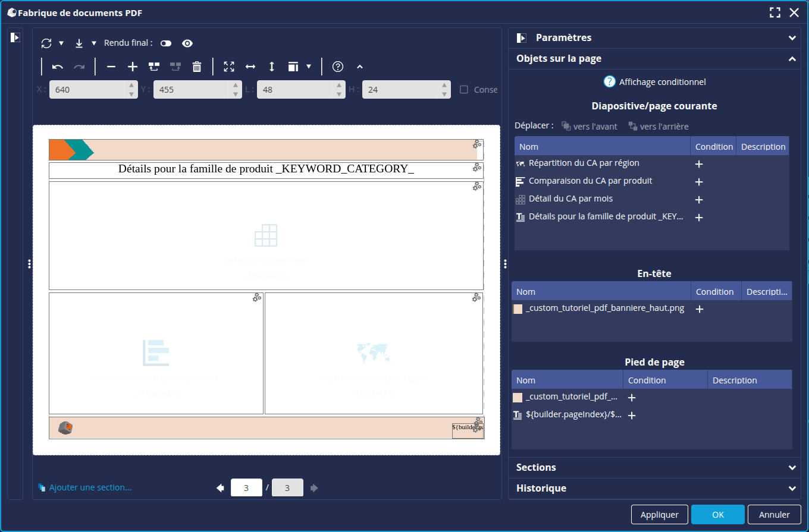Add condition to Détail du CA par mois
This screenshot has width=809, height=532.
coord(699,200)
